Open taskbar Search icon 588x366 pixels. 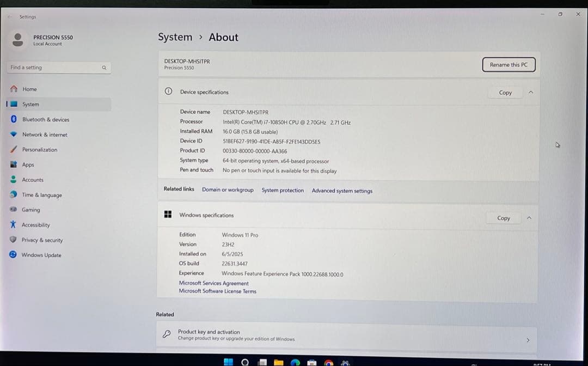pos(245,362)
